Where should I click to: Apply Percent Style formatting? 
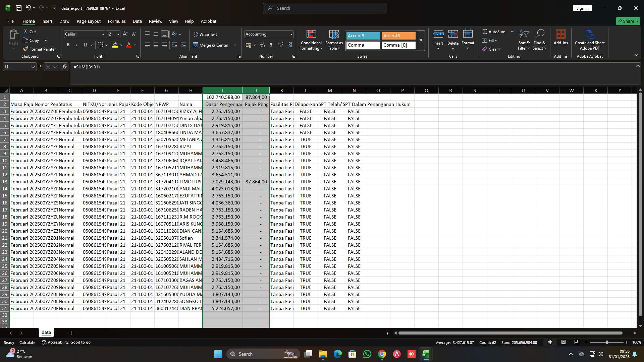[262, 45]
